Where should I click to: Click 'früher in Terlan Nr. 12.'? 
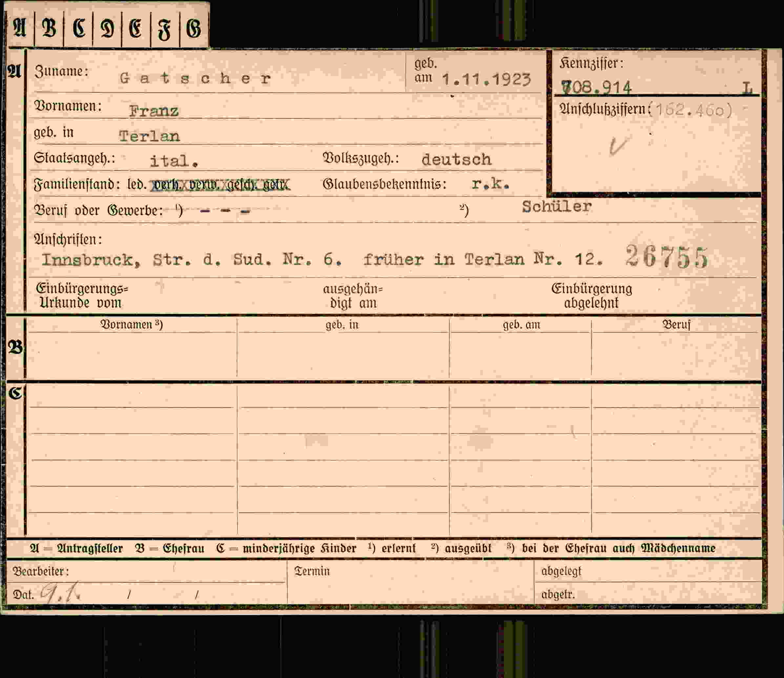(483, 259)
